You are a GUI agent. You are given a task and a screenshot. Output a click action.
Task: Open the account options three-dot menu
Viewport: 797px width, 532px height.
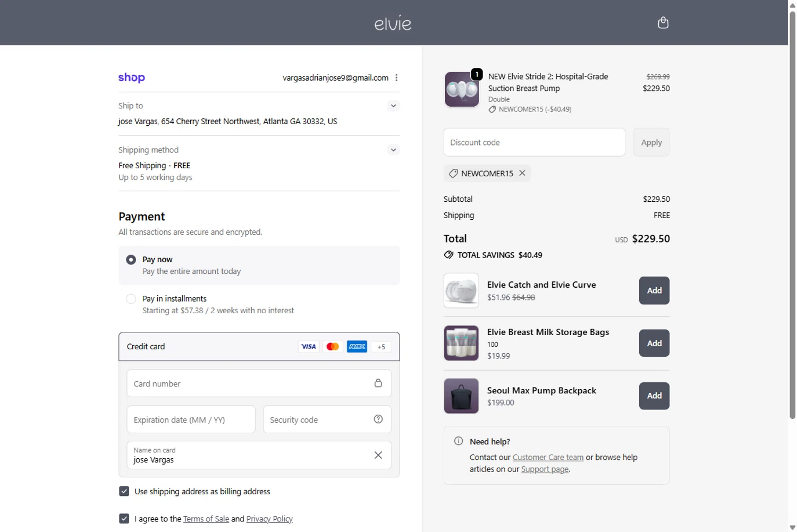[396, 78]
